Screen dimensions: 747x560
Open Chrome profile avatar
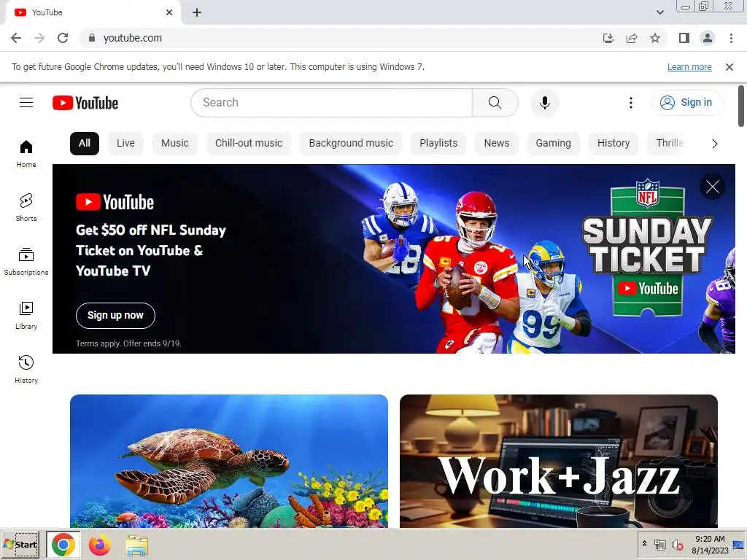pos(708,38)
